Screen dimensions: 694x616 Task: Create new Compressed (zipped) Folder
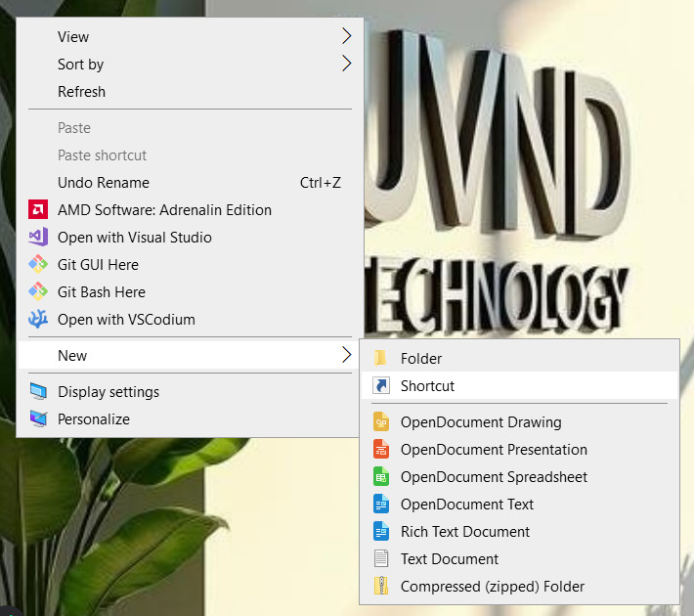(x=519, y=587)
